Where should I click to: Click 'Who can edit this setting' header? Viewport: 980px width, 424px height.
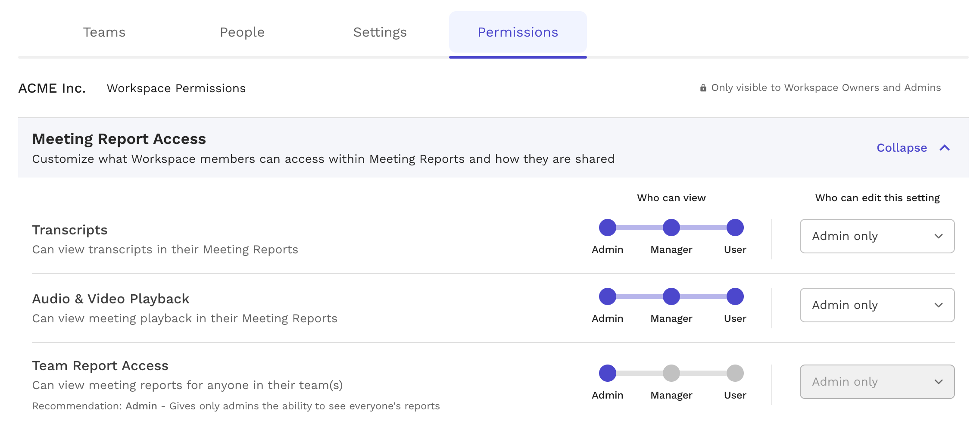click(x=877, y=198)
